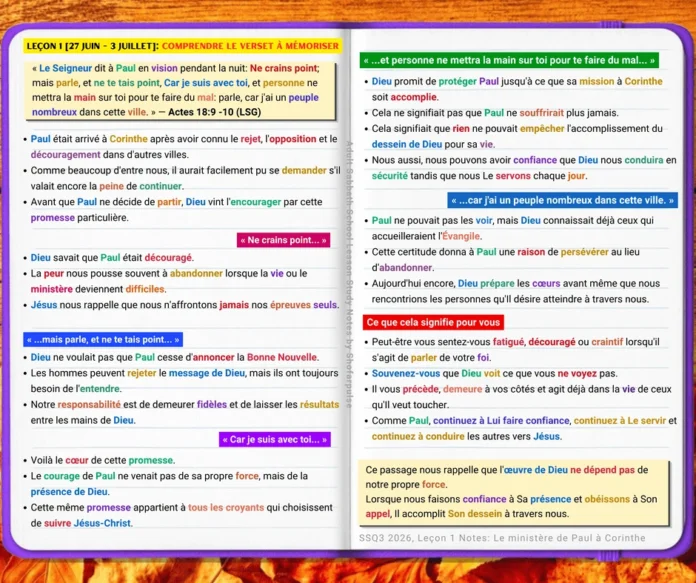Click the bullet starting 'Peut-être vous sentez-vous fatigué'
This screenshot has width=696, height=583.
tap(512, 350)
